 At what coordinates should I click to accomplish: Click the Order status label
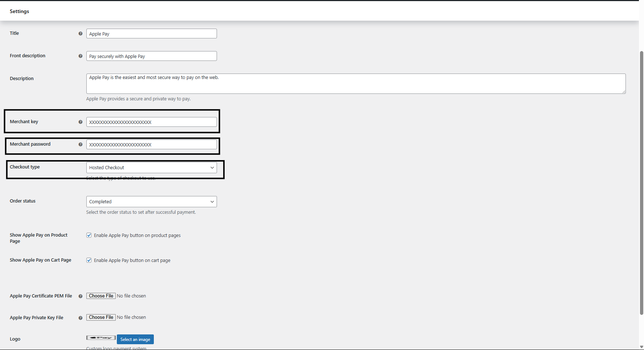(x=22, y=201)
